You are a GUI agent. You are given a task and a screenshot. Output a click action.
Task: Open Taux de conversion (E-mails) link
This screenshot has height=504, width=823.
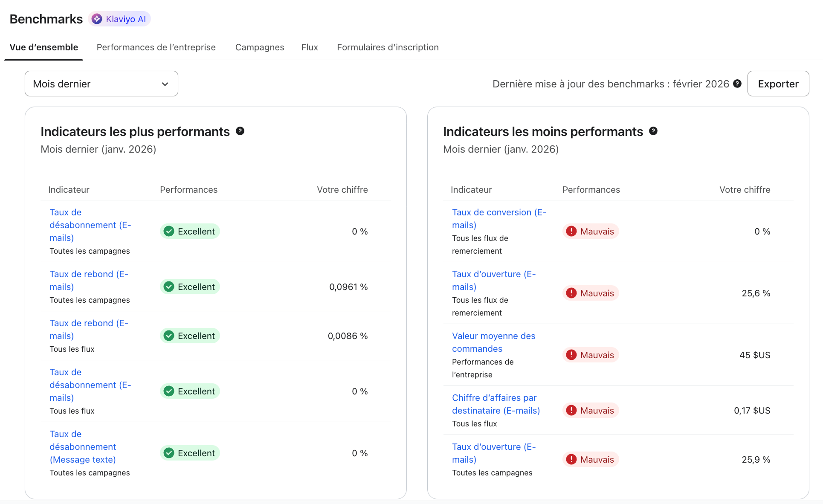click(x=498, y=218)
